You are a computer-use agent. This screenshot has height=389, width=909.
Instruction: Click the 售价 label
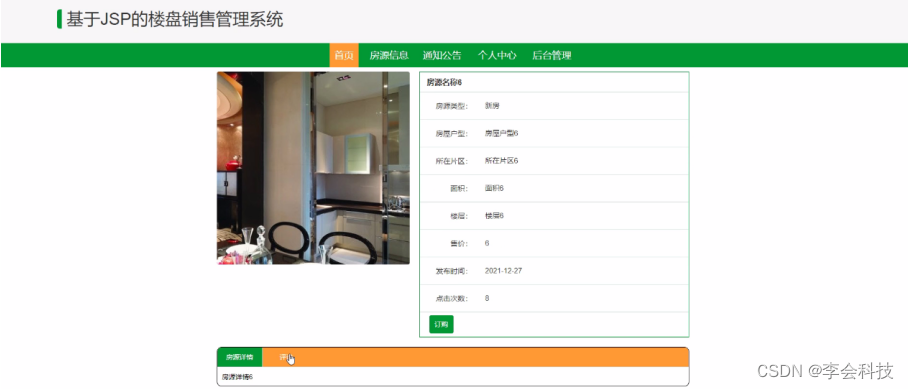(x=459, y=243)
